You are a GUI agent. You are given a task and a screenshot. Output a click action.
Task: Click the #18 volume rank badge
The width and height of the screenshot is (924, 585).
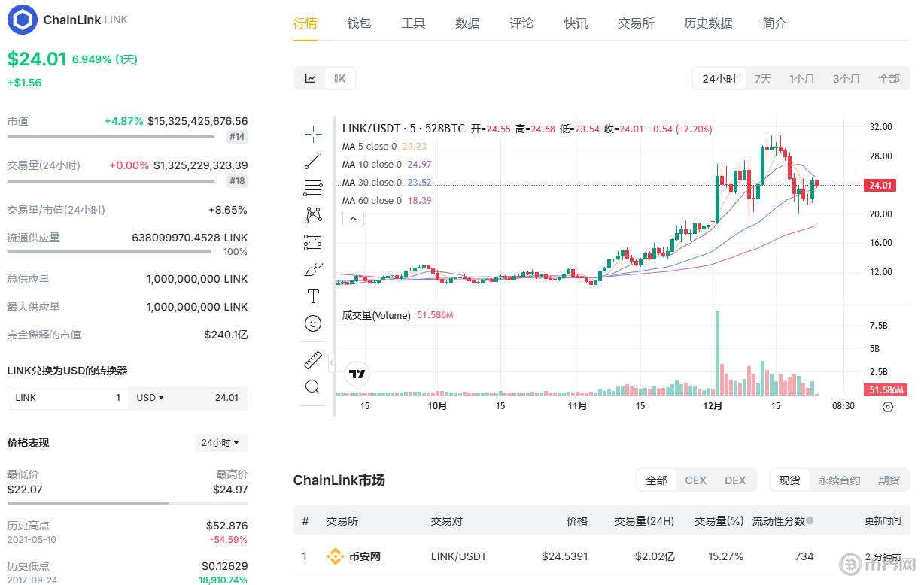238,181
